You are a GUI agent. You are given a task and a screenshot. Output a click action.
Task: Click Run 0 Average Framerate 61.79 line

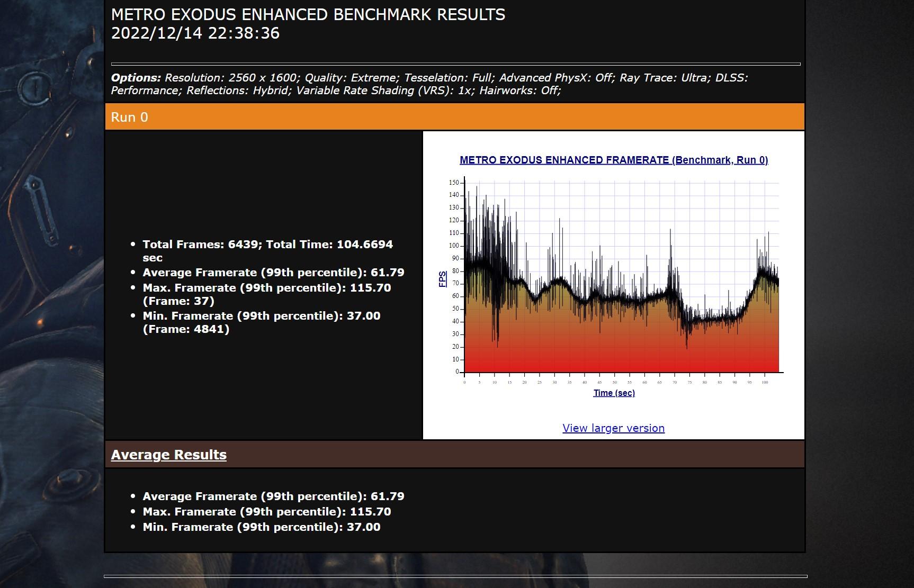pos(273,273)
